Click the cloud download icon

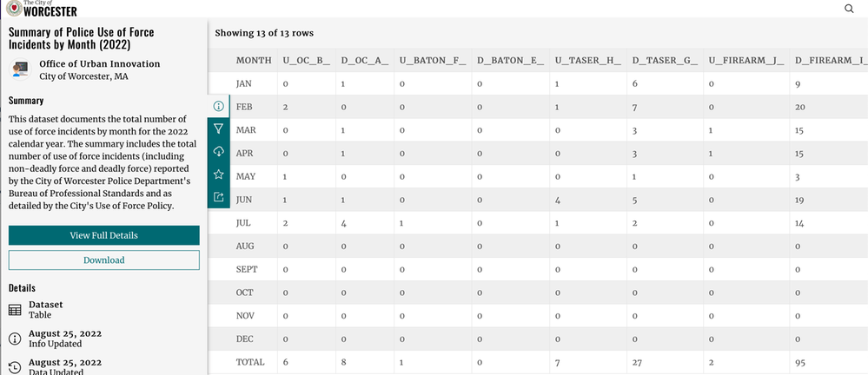(x=218, y=152)
